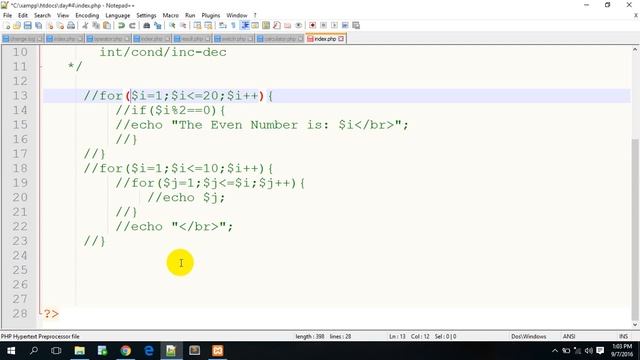Click the Windows Start button

pos(11,351)
